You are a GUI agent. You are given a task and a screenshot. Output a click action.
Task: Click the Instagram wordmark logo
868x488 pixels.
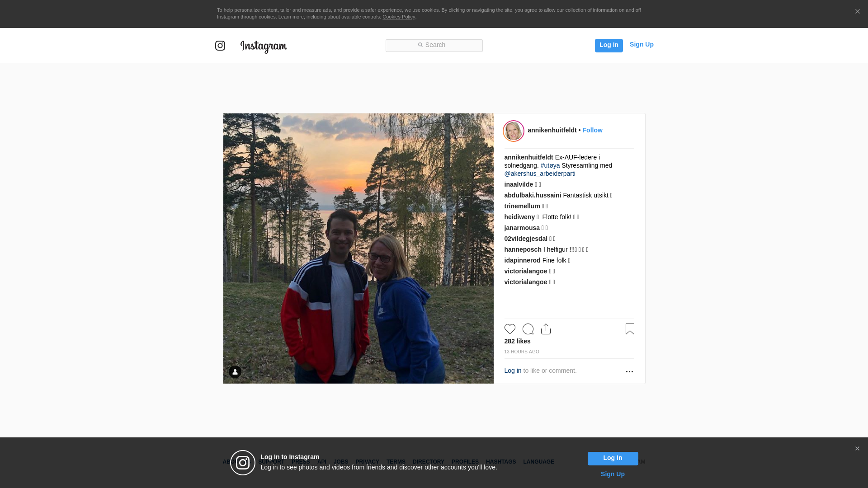point(264,46)
